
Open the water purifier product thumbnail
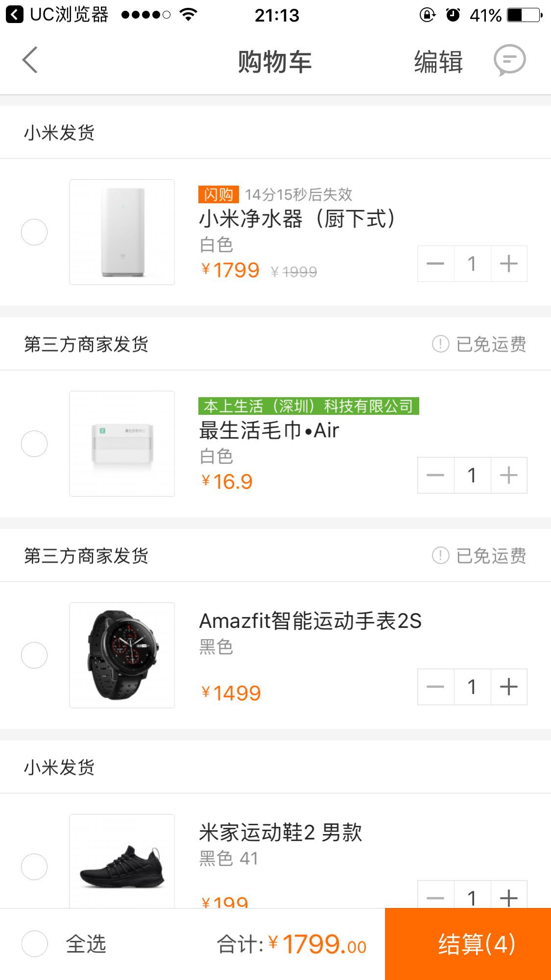[122, 232]
